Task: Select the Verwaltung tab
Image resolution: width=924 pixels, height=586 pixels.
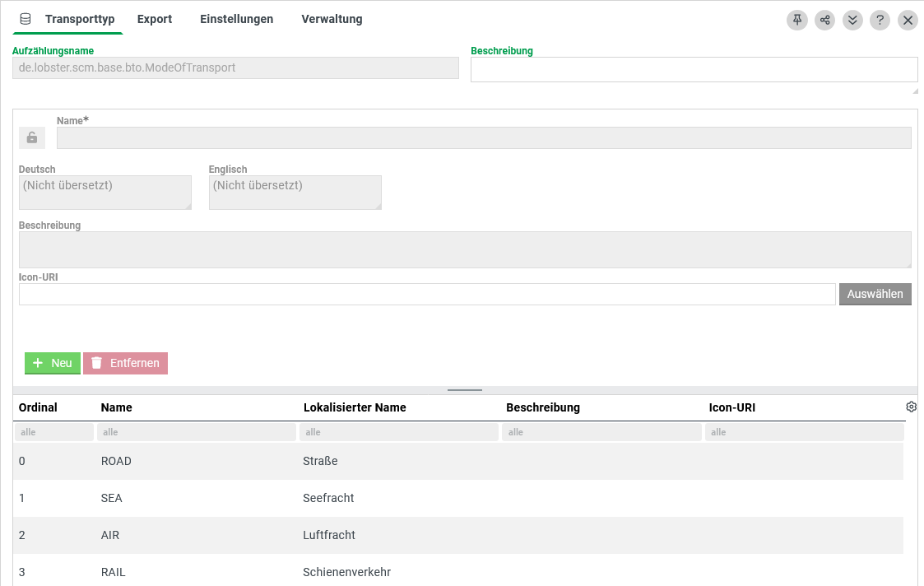Action: tap(332, 19)
